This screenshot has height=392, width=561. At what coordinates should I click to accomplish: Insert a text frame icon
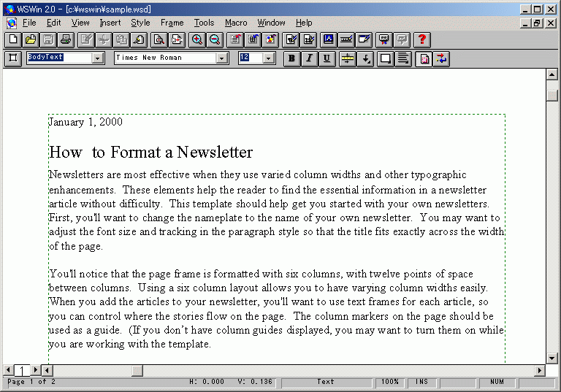click(x=235, y=39)
